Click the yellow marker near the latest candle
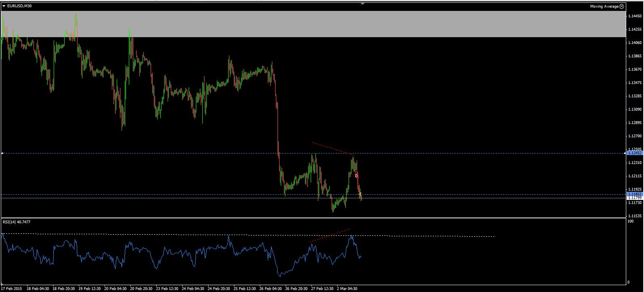This screenshot has width=644, height=292. pos(360,194)
